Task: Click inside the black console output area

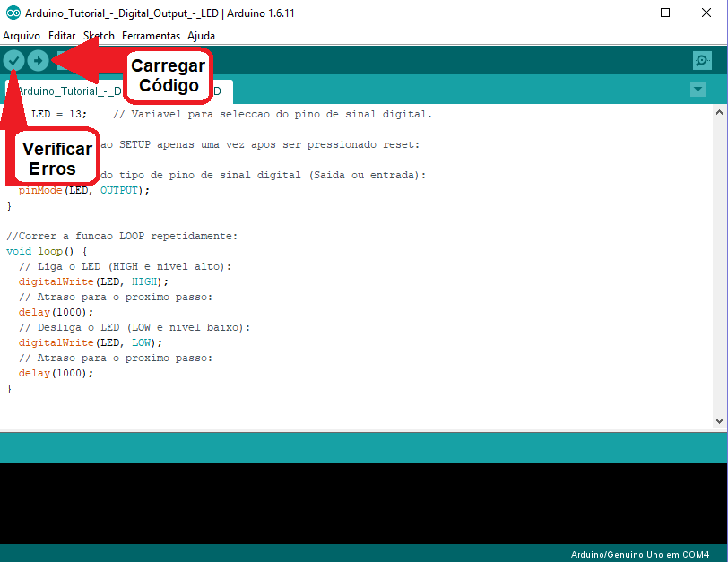Action: pos(364,503)
